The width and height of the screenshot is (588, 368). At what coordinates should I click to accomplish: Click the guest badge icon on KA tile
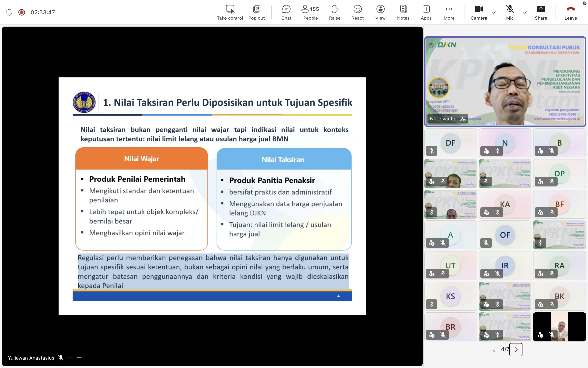click(x=486, y=212)
